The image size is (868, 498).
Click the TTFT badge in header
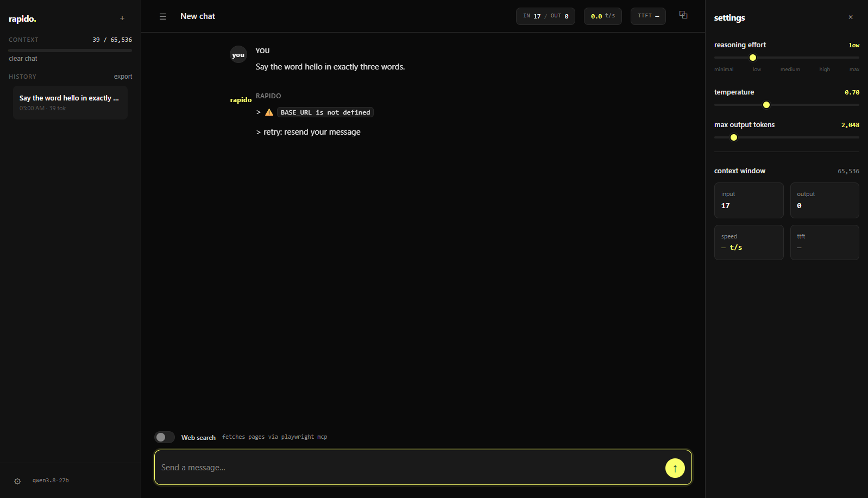click(648, 16)
